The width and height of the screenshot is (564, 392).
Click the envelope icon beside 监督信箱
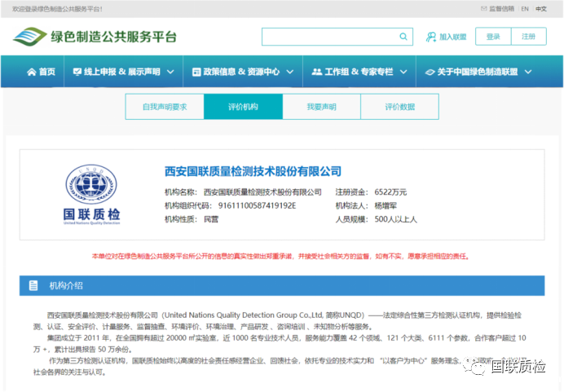coord(482,9)
